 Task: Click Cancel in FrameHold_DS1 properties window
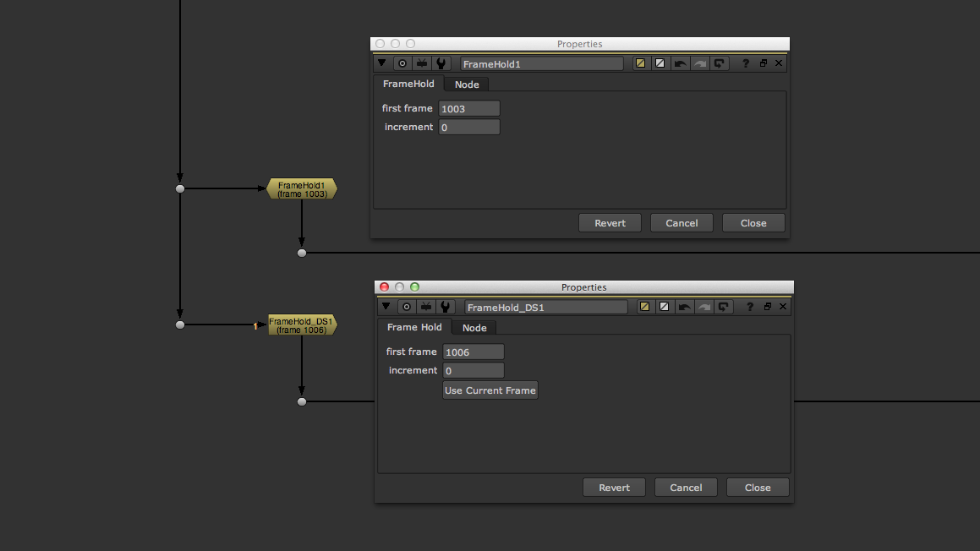(687, 488)
